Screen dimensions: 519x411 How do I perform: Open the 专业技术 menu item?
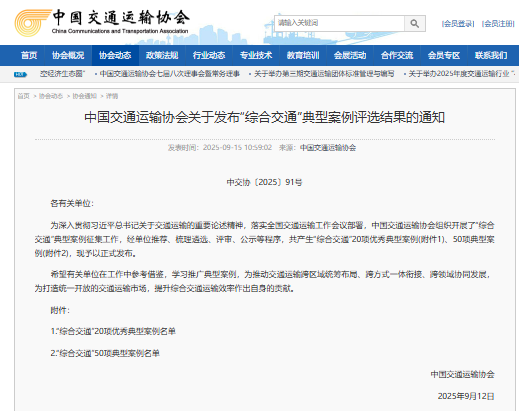(256, 55)
